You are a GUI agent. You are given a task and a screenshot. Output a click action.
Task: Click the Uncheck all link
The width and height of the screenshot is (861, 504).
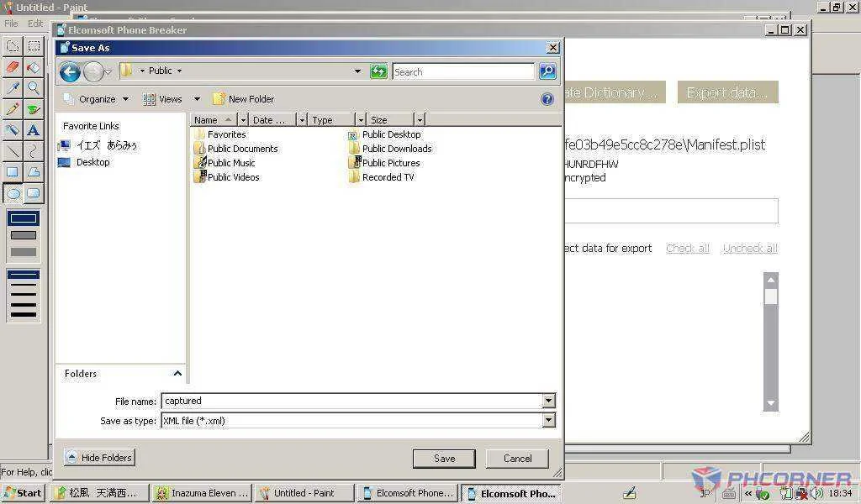750,249
